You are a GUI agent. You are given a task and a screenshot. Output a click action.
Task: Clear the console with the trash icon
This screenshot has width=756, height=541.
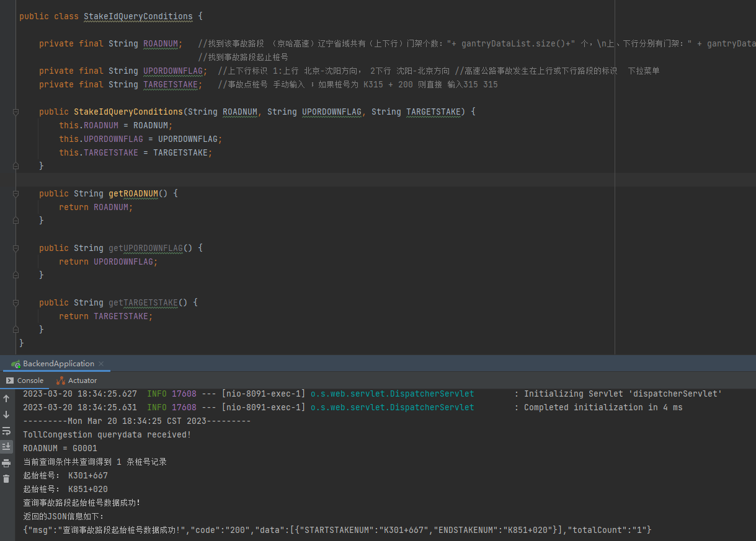pos(6,479)
